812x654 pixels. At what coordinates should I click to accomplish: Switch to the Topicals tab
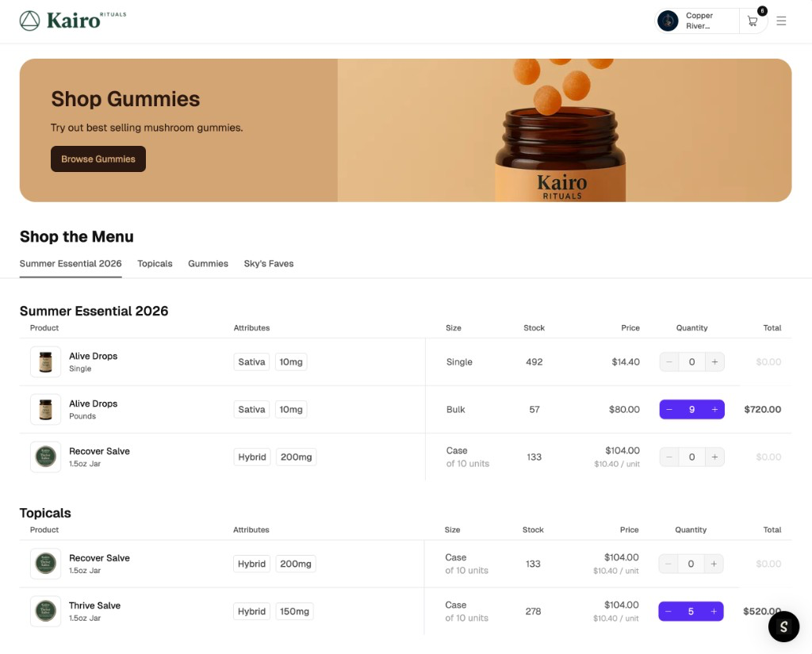(x=155, y=263)
